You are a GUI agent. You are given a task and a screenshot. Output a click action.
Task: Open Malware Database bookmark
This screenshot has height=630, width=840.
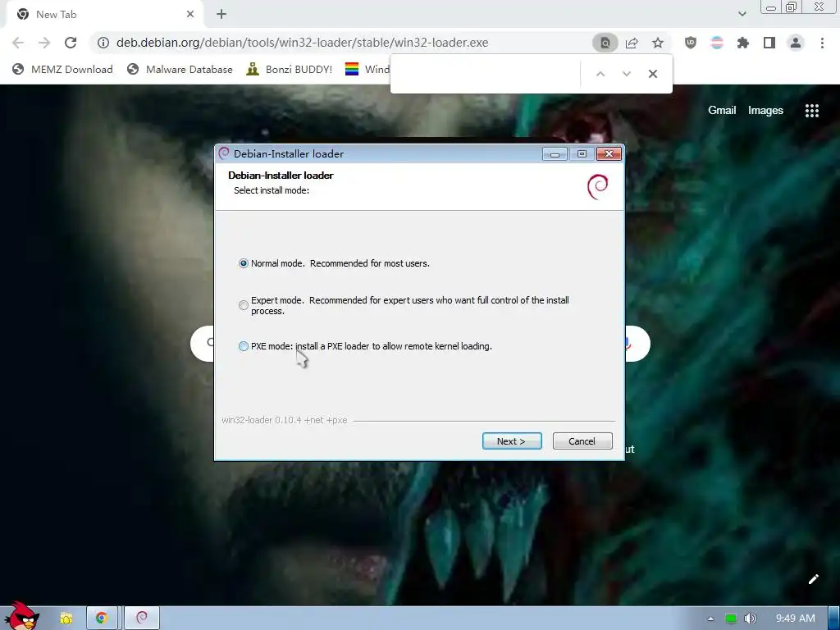pyautogui.click(x=180, y=69)
